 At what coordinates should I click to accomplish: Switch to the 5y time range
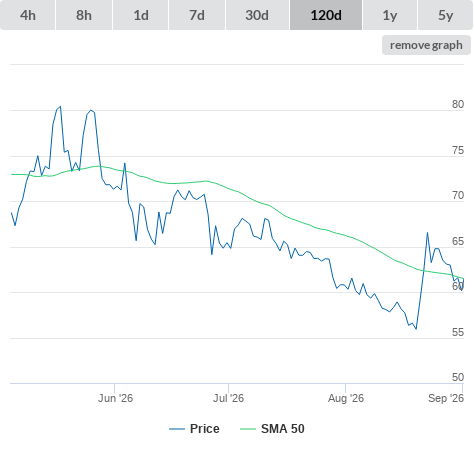(x=445, y=15)
